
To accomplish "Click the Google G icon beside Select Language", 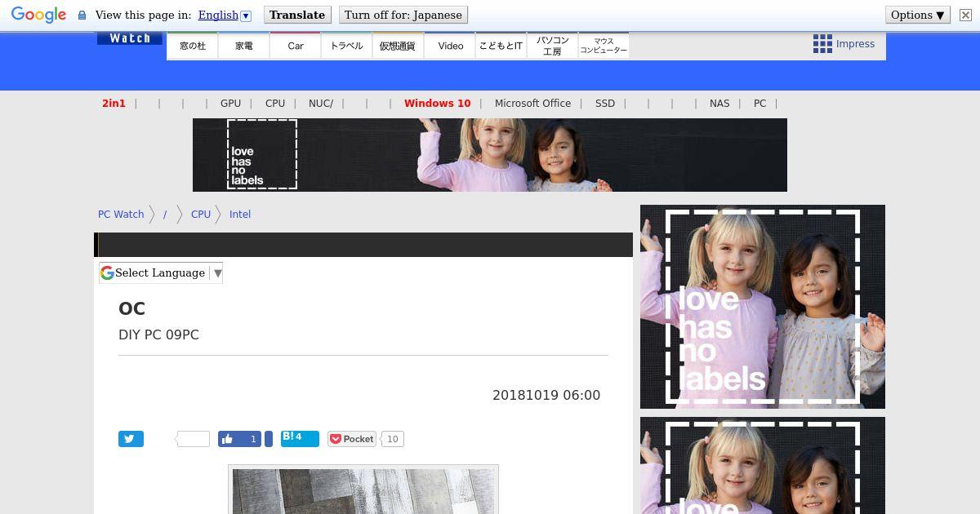I will [x=107, y=273].
